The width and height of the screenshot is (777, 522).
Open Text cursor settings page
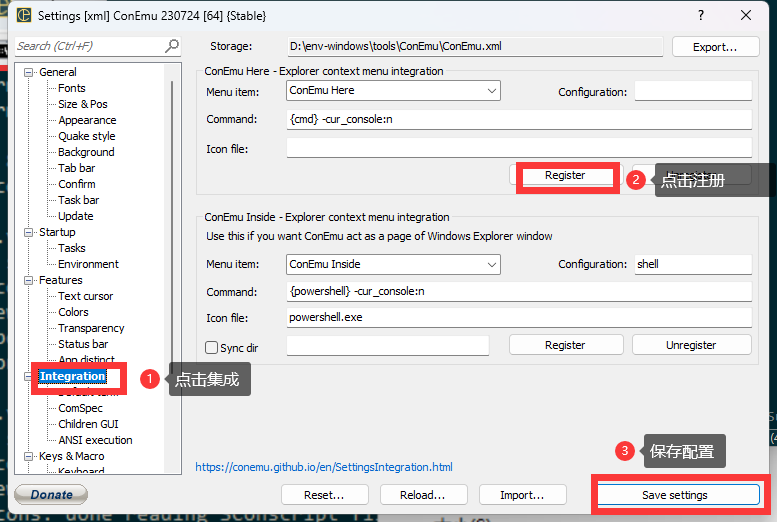(86, 296)
